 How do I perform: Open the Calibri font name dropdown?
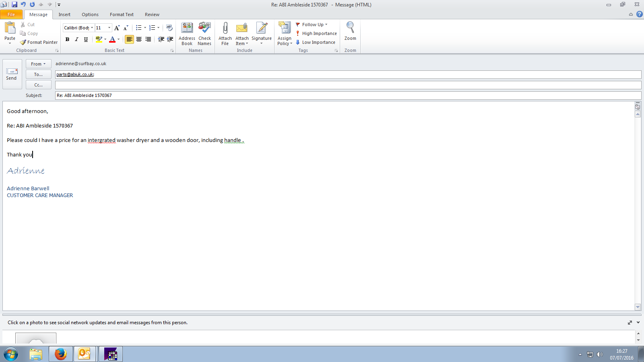(x=92, y=28)
